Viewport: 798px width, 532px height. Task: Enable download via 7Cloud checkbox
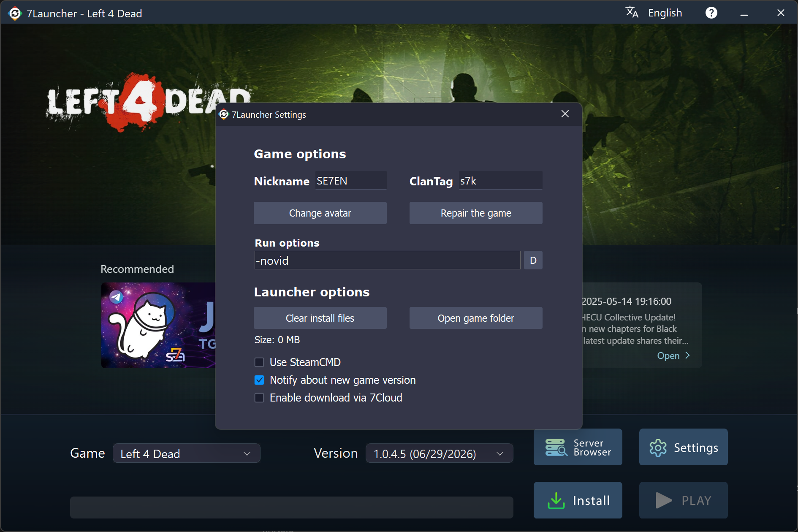(259, 398)
